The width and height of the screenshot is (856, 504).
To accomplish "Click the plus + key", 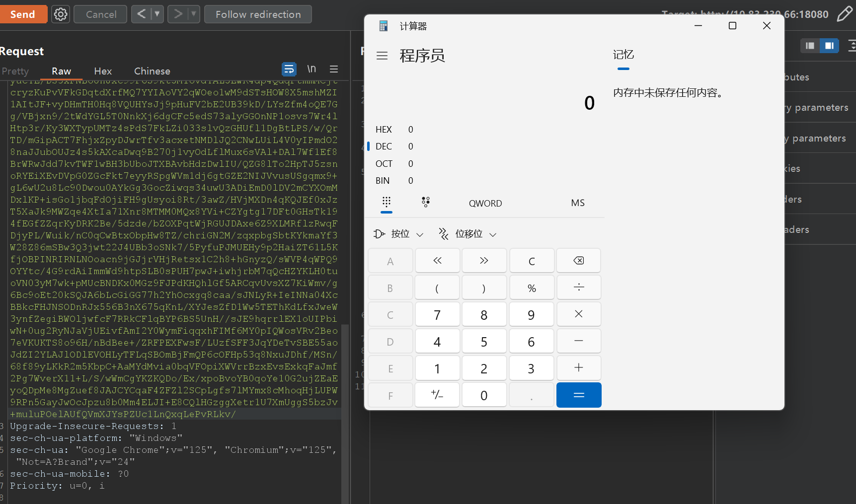I will click(x=579, y=368).
